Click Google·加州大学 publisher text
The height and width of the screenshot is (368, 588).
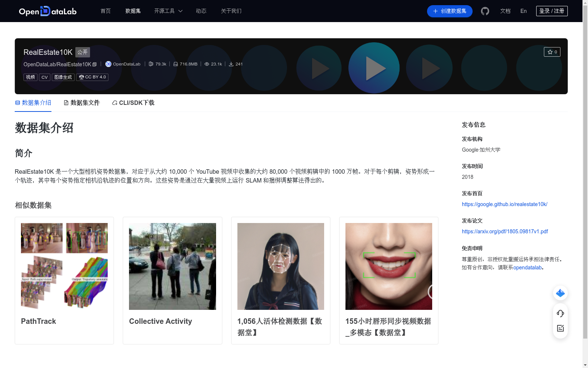coord(481,150)
